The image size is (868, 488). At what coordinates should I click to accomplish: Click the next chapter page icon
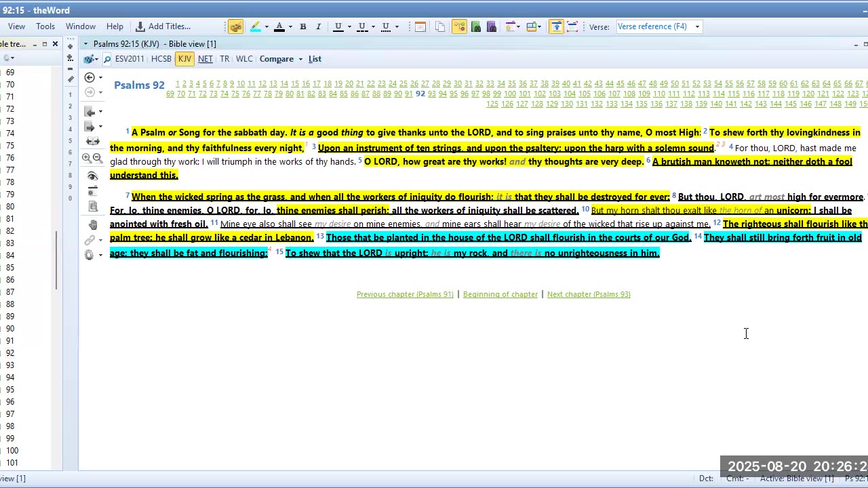click(90, 127)
